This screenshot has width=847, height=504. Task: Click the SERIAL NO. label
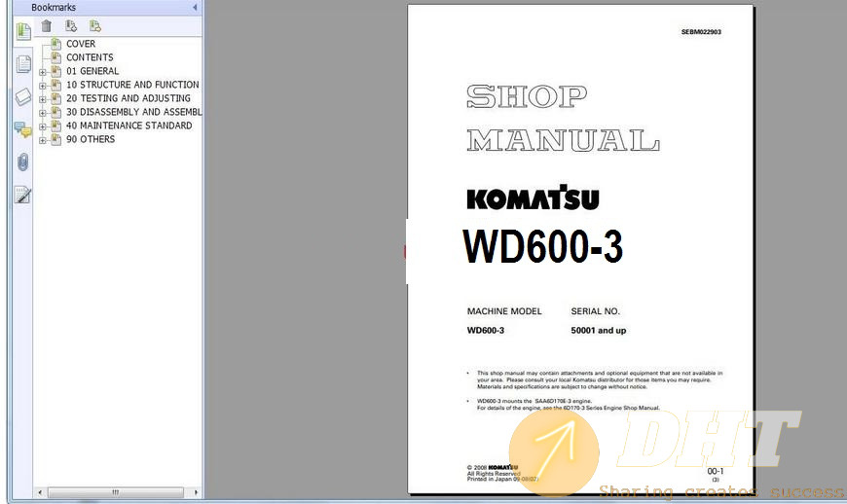(x=595, y=311)
